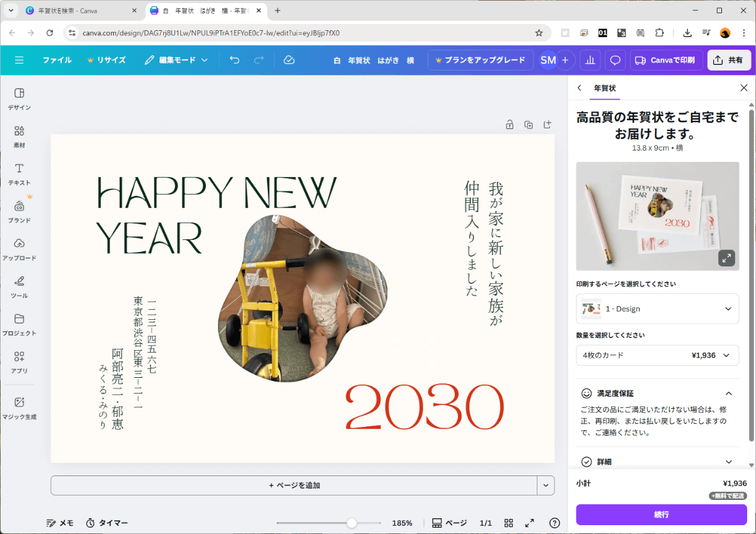
Task: Click the プランをアップグレード button
Action: coord(480,60)
